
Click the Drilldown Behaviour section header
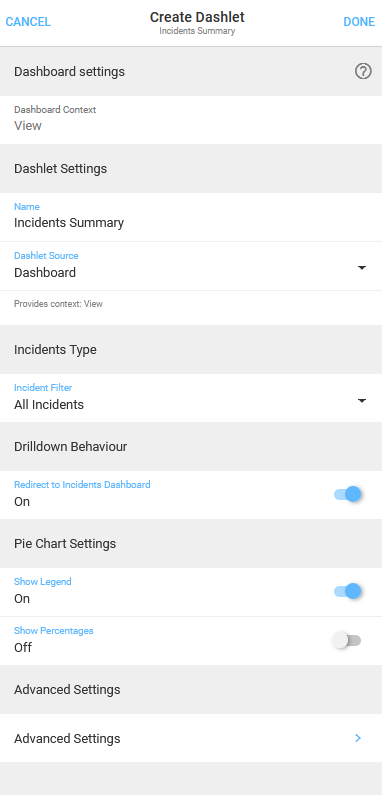point(191,447)
